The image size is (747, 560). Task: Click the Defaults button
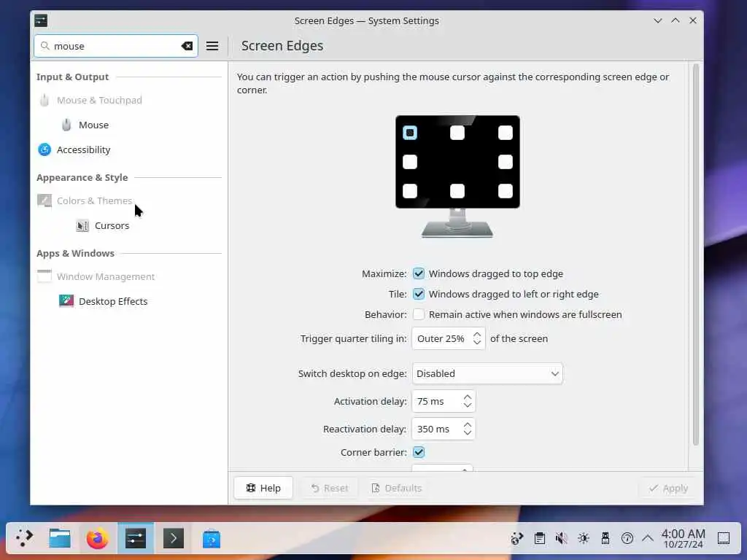[x=396, y=488]
